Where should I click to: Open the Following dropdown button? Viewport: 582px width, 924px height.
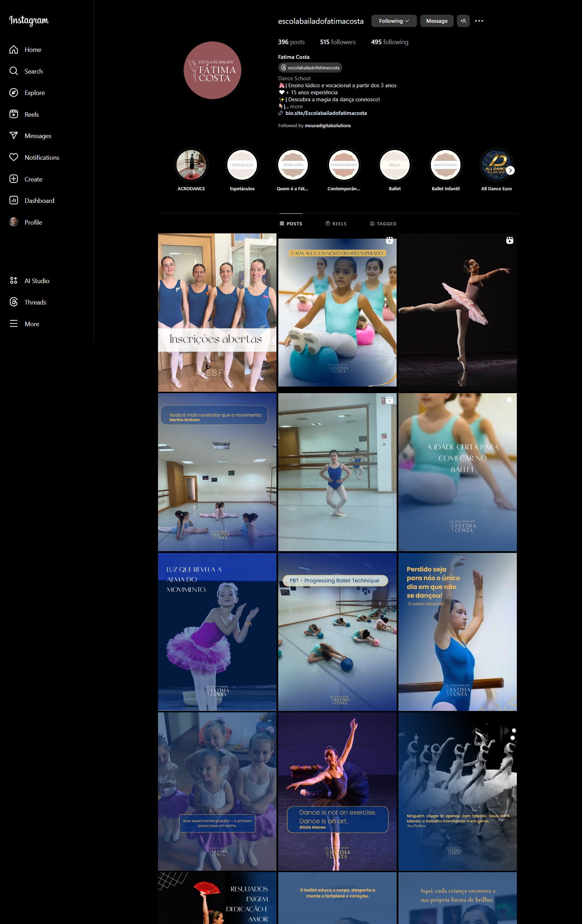pyautogui.click(x=394, y=21)
